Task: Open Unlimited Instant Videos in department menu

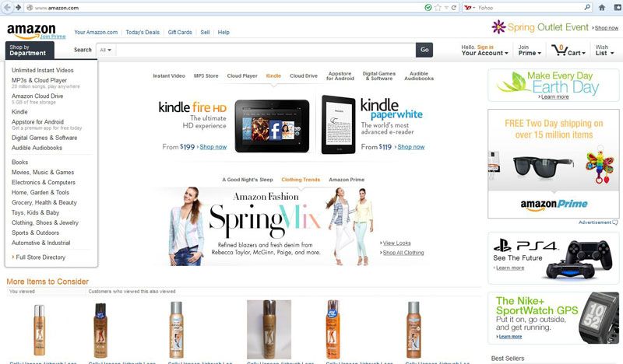Action: pos(43,70)
